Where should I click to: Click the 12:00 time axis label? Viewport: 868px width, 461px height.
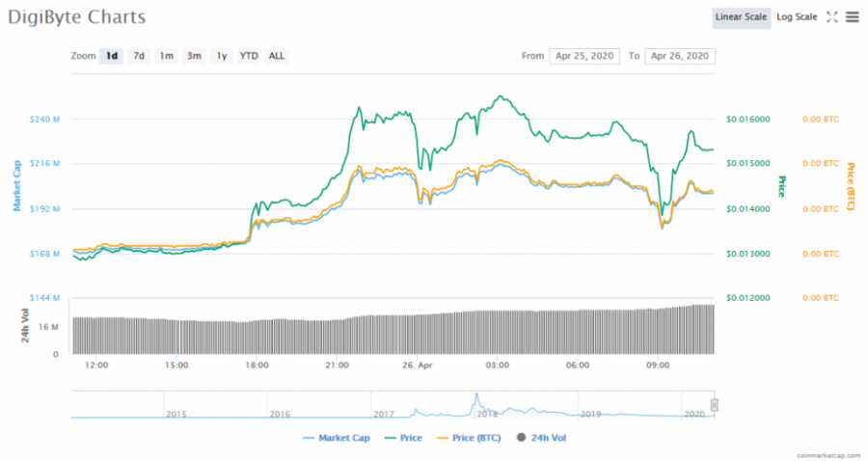click(x=96, y=366)
